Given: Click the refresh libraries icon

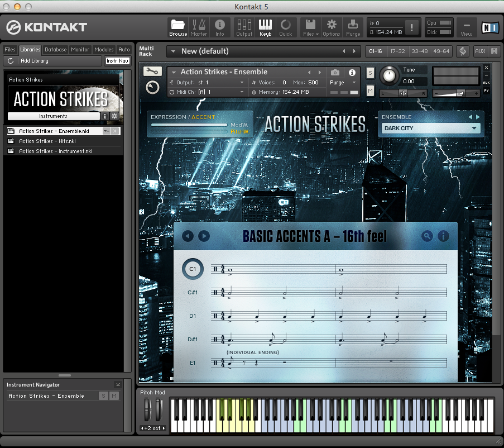Looking at the screenshot, I should tap(11, 61).
